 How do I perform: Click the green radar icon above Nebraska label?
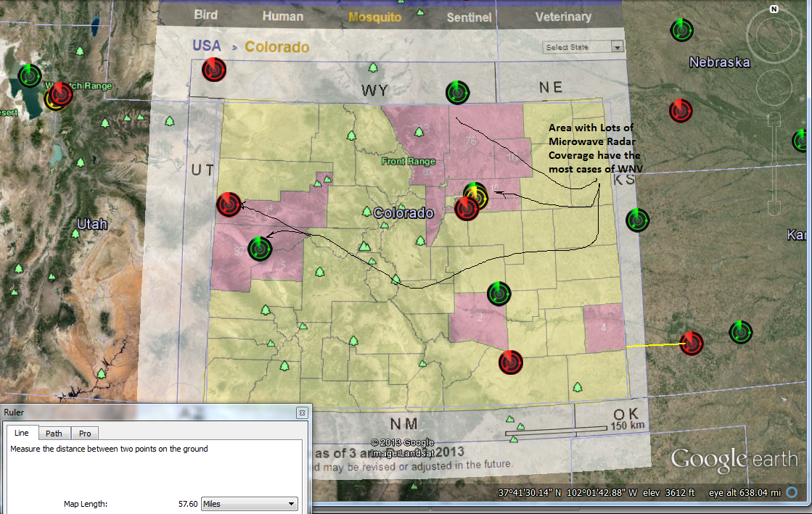point(681,30)
